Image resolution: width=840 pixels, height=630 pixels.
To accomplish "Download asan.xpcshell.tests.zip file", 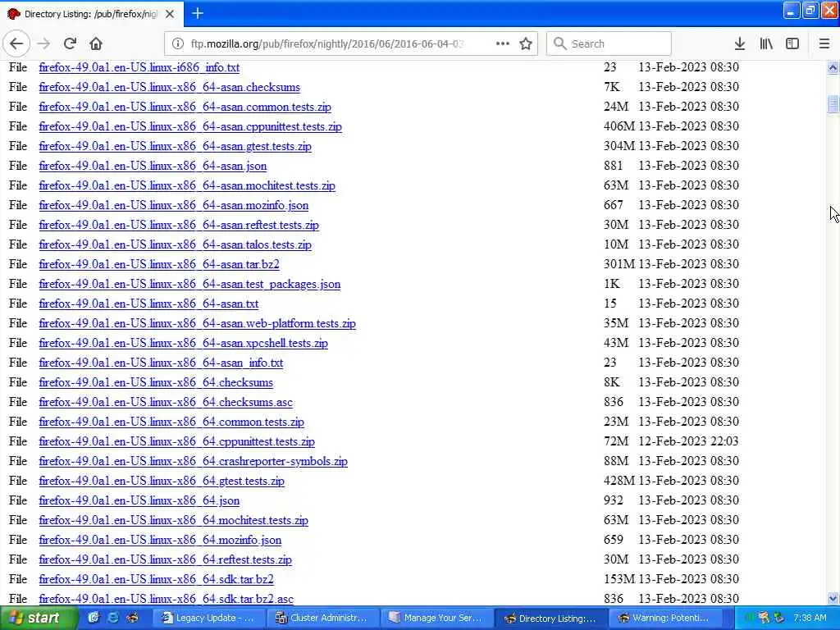I will coord(183,344).
